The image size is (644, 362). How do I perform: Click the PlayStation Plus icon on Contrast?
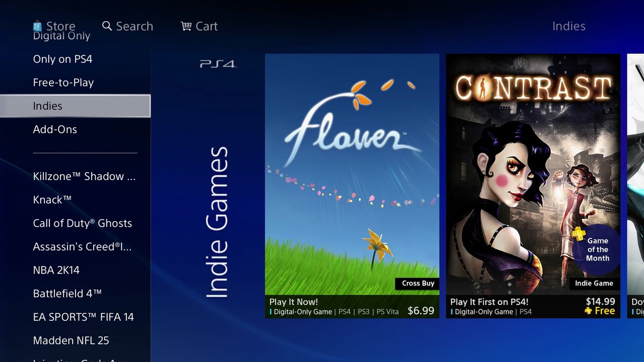coord(579,234)
